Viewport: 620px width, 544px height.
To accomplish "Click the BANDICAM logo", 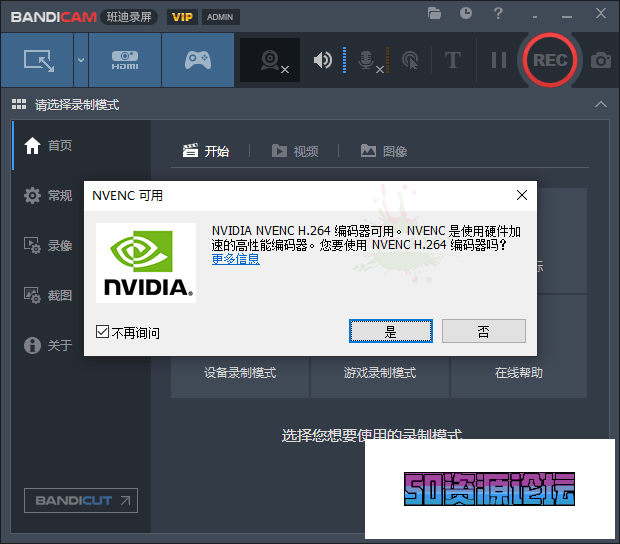I will coord(54,17).
